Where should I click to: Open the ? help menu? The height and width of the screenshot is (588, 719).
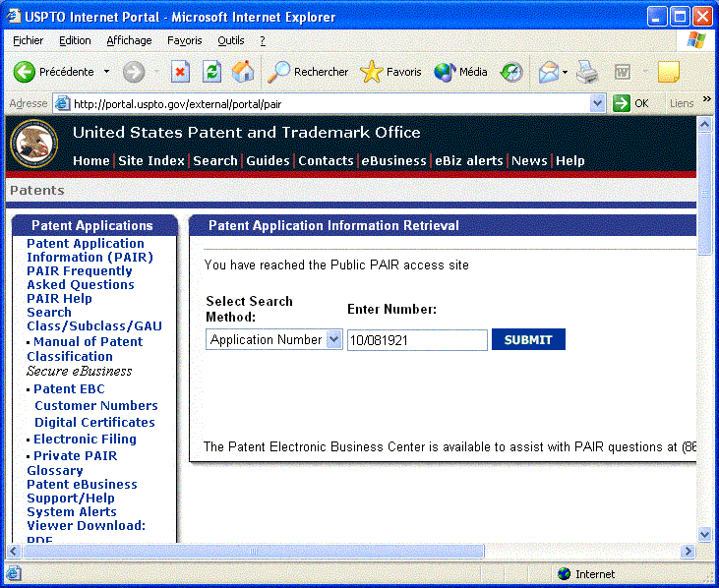(263, 40)
